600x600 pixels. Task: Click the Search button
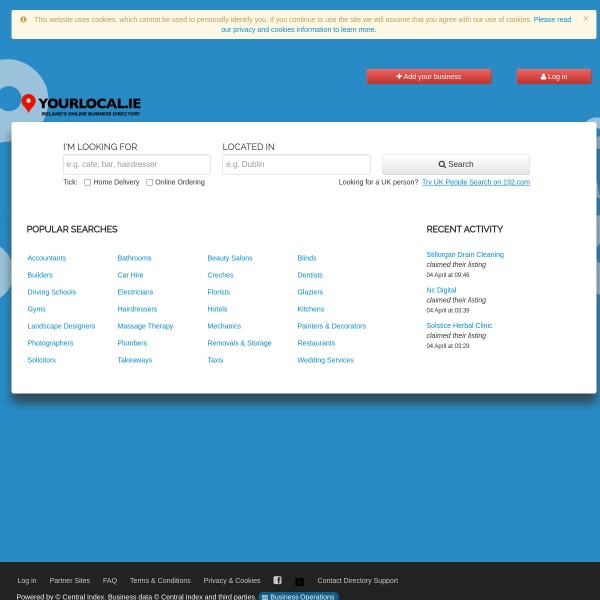tap(456, 164)
